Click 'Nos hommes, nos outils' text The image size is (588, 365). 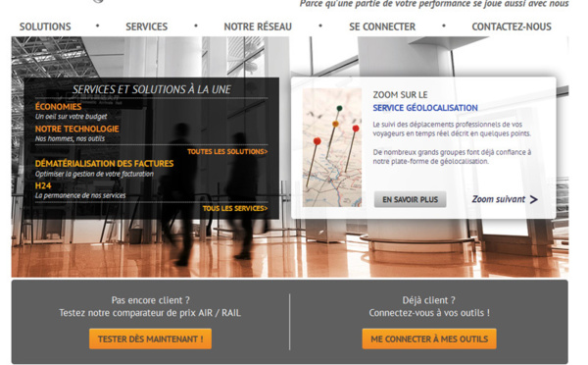click(x=70, y=138)
